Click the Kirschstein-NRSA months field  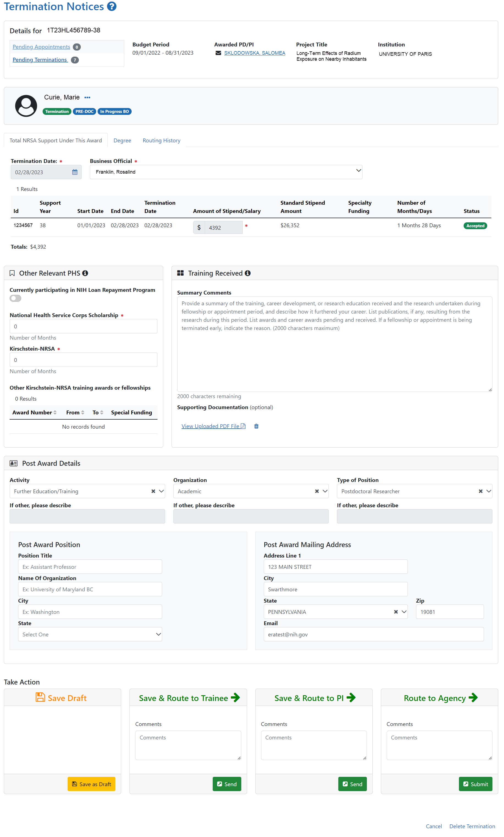(84, 360)
